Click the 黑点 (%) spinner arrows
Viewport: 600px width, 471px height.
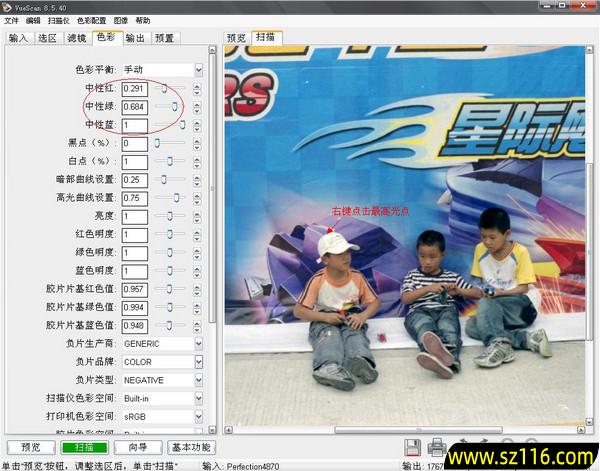[197, 143]
